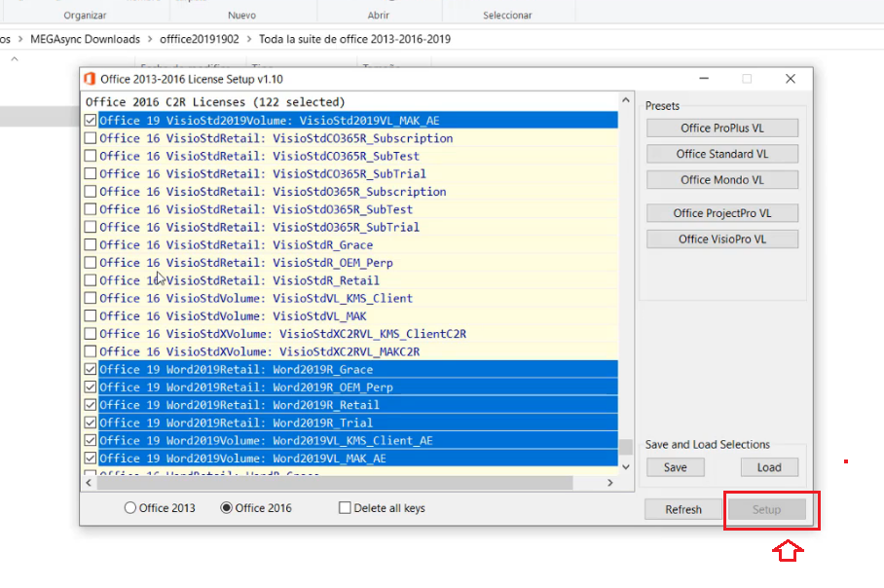Select VisioStdCO365R_SubTrial row
The height and width of the screenshot is (588, 884).
point(358,173)
